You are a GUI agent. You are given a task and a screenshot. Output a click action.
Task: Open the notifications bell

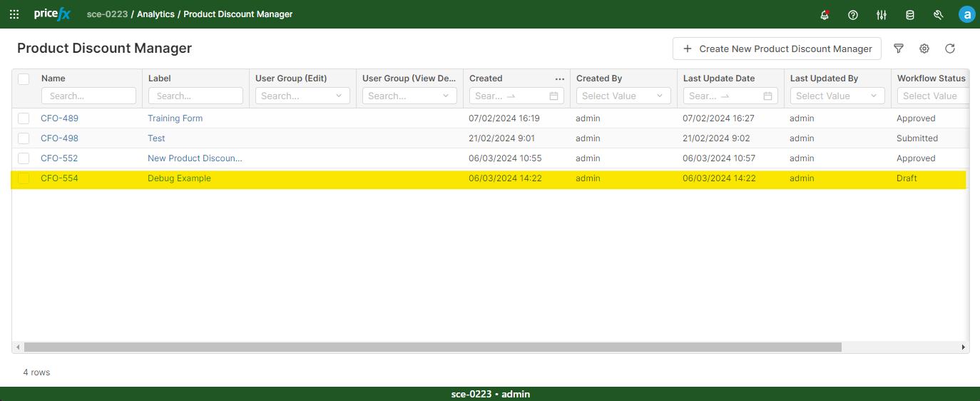click(825, 14)
